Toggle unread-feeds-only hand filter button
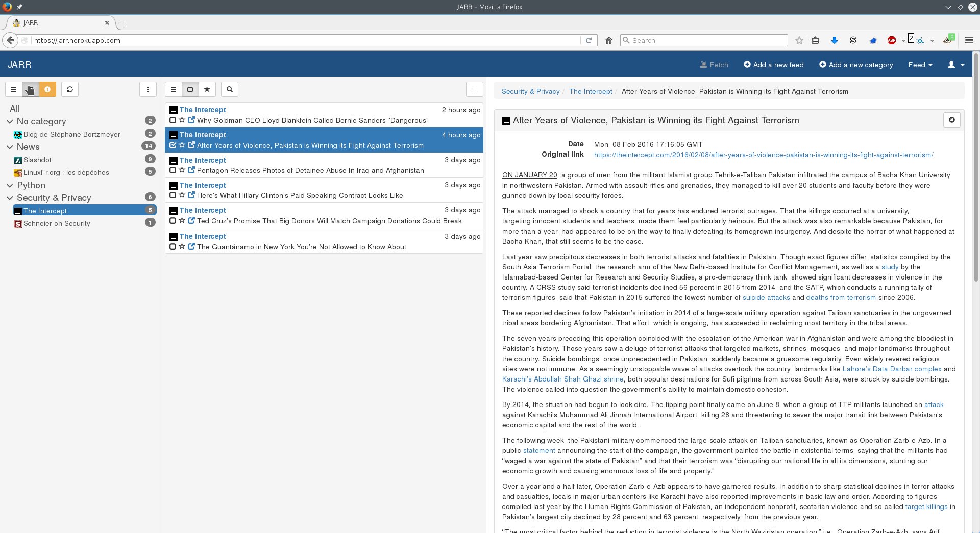The width and height of the screenshot is (980, 533). pyautogui.click(x=31, y=89)
